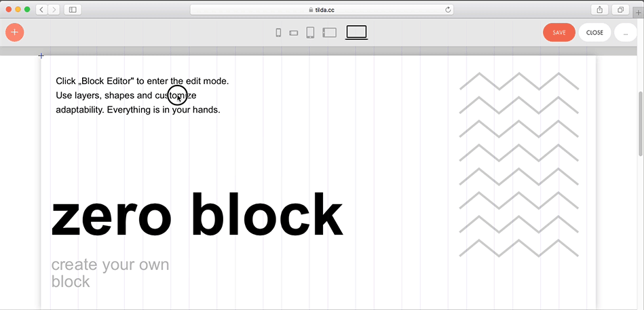Image resolution: width=644 pixels, height=310 pixels.
Task: Switch to mobile landscape preview
Action: pos(294,33)
